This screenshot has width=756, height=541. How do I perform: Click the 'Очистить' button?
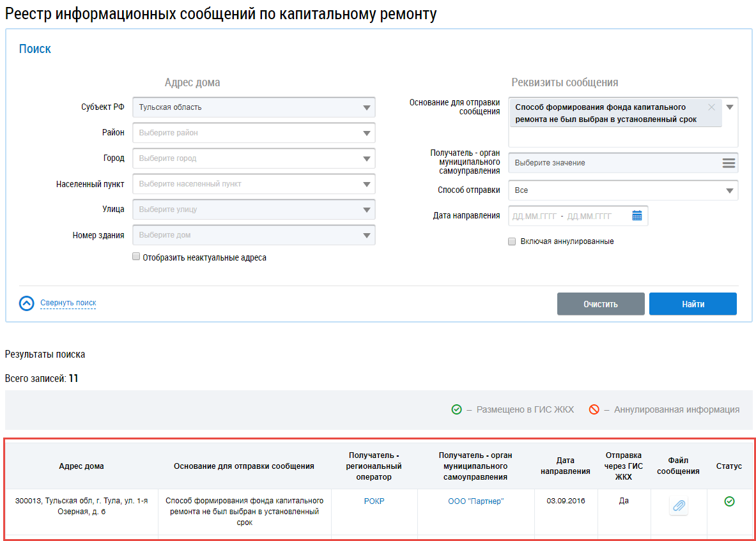600,304
